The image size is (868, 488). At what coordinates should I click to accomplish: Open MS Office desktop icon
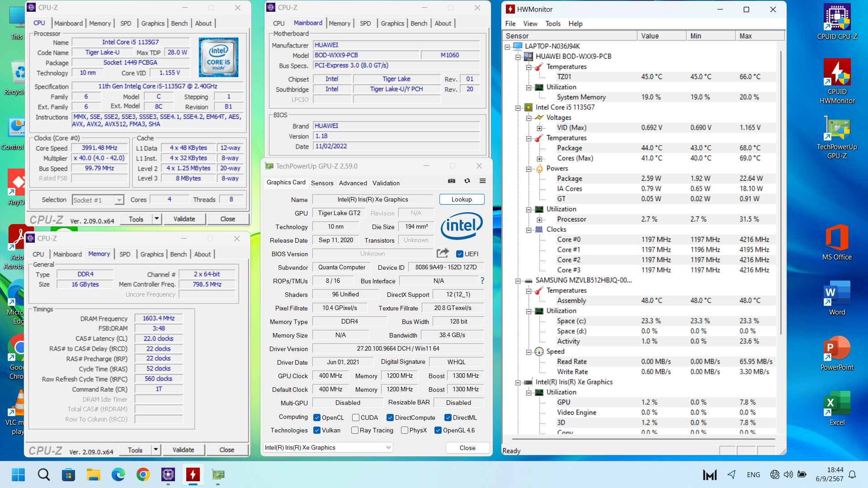[x=837, y=242]
